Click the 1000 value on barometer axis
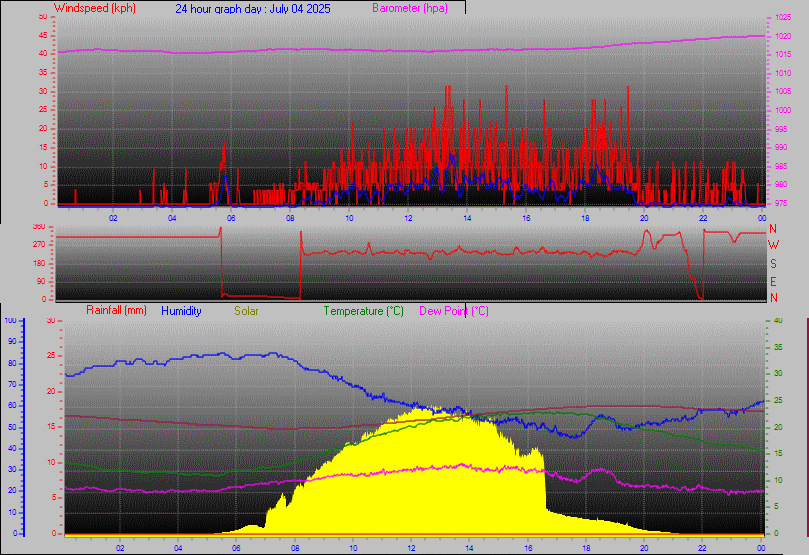Image resolution: width=809 pixels, height=555 pixels. click(783, 110)
